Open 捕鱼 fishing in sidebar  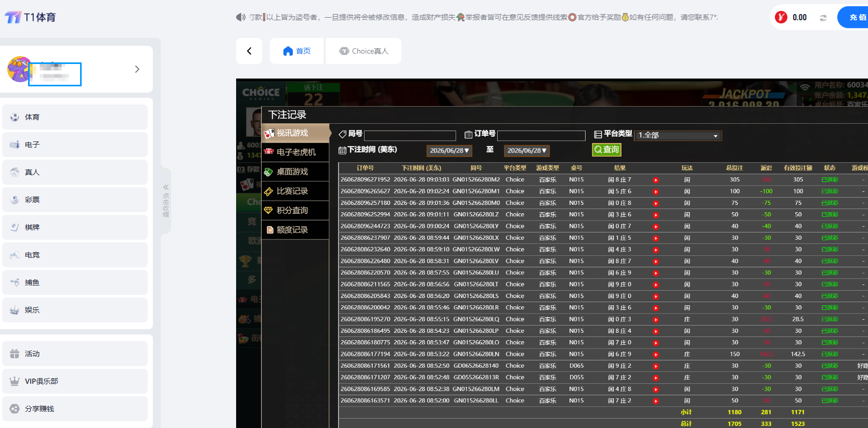point(75,282)
